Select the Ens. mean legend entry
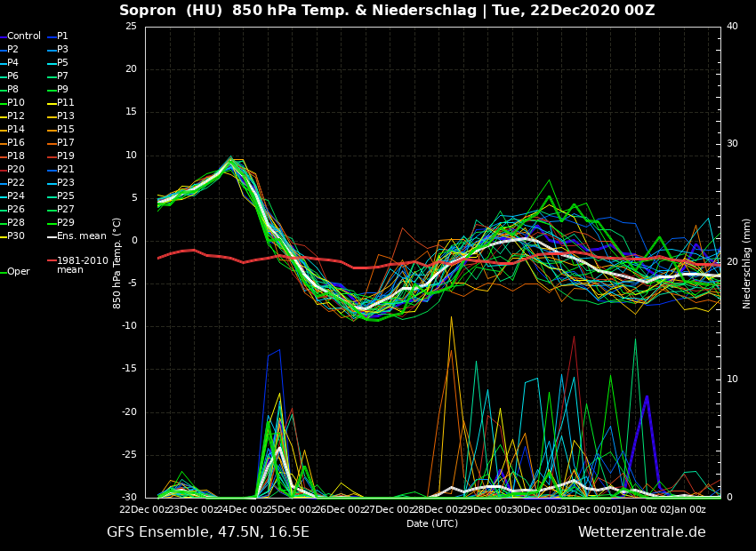Viewport: 756px width, 551px height. click(81, 236)
